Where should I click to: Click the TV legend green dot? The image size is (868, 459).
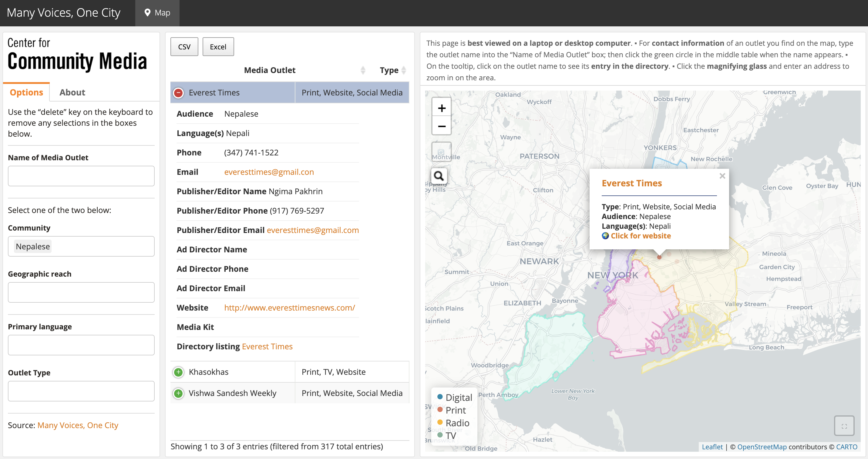pyautogui.click(x=440, y=435)
